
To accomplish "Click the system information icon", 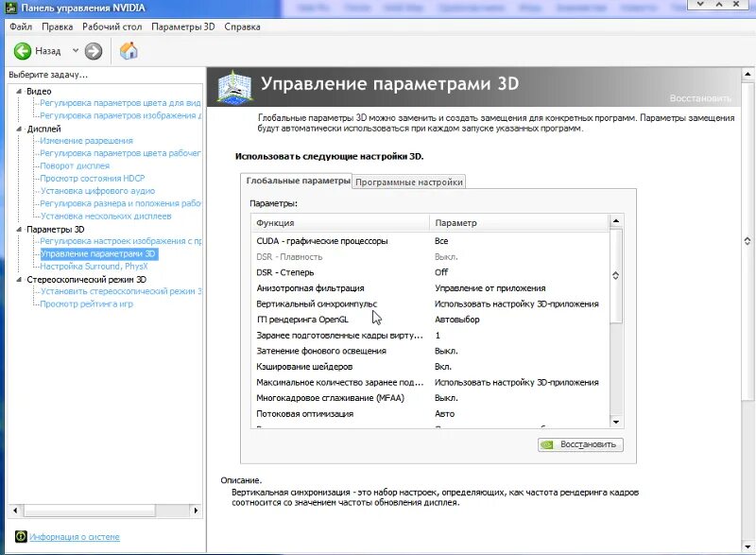I will [x=21, y=536].
